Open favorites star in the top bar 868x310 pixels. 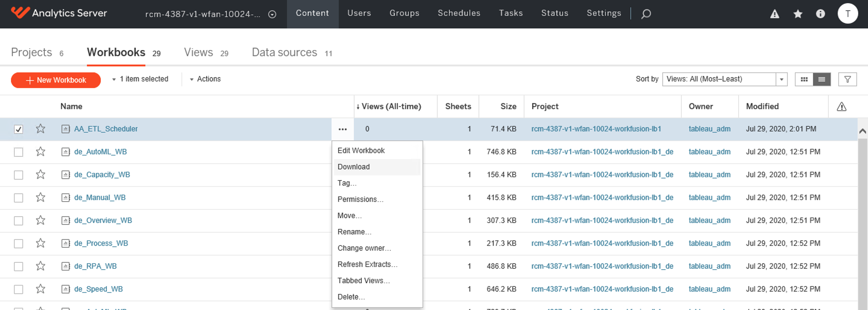(x=797, y=14)
